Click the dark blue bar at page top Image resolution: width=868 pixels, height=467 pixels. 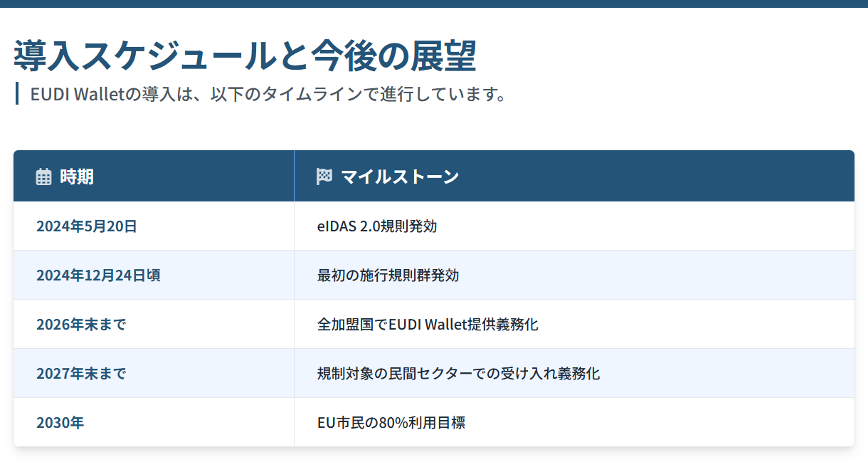tap(434, 4)
